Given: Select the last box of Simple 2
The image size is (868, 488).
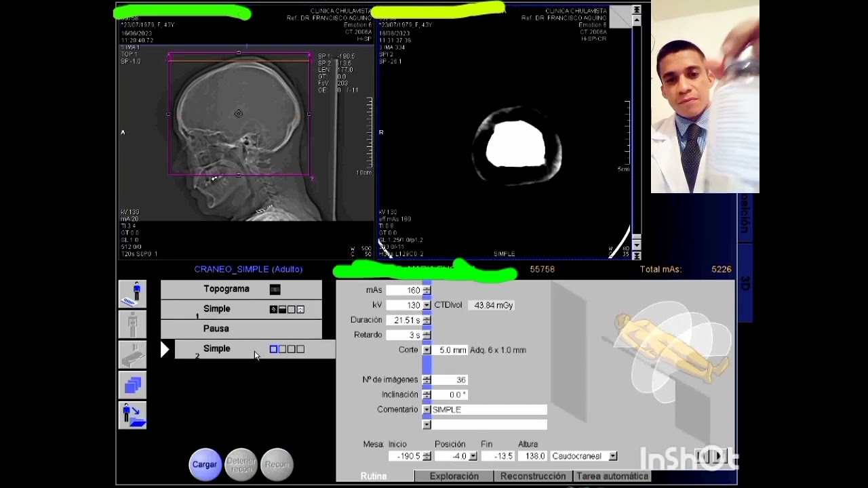Looking at the screenshot, I should point(300,349).
